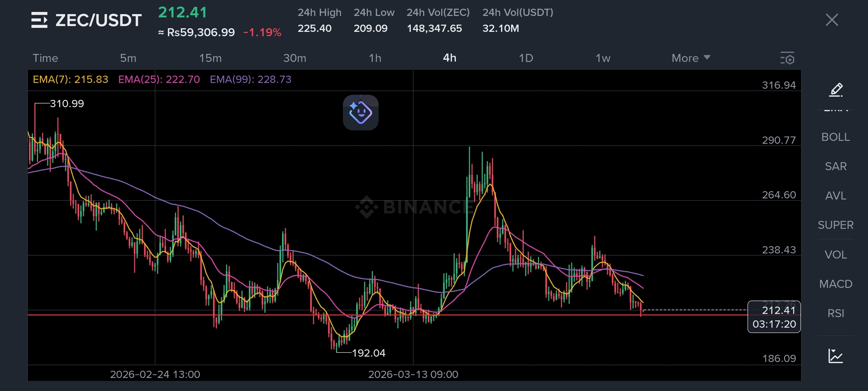Toggle the SAR indicator
The height and width of the screenshot is (391, 868).
point(835,166)
